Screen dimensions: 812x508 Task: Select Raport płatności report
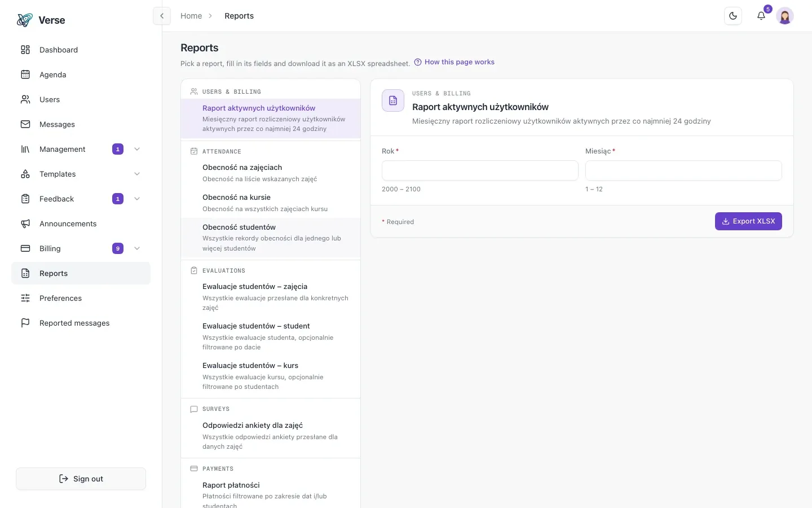[x=271, y=492]
